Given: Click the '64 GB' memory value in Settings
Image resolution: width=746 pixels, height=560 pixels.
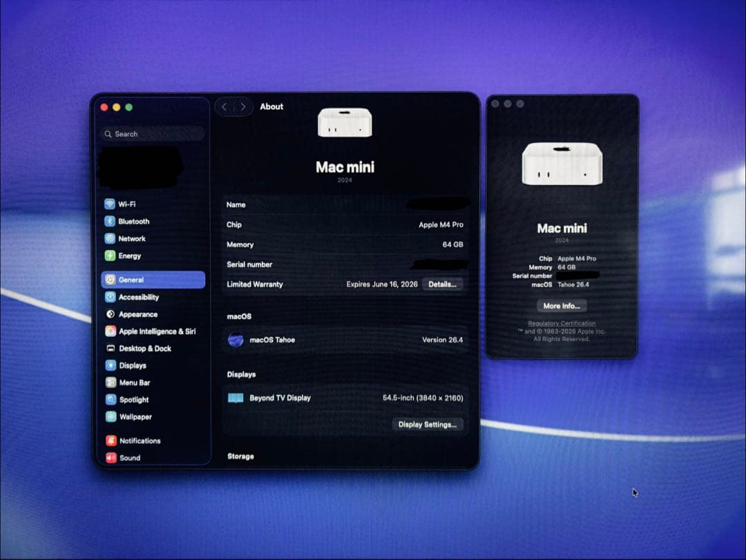Looking at the screenshot, I should pyautogui.click(x=452, y=244).
